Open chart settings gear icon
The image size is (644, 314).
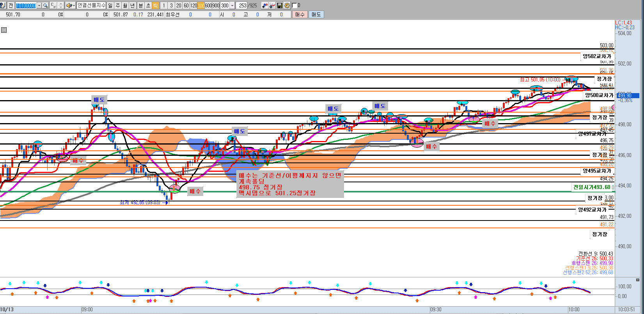click(x=287, y=5)
